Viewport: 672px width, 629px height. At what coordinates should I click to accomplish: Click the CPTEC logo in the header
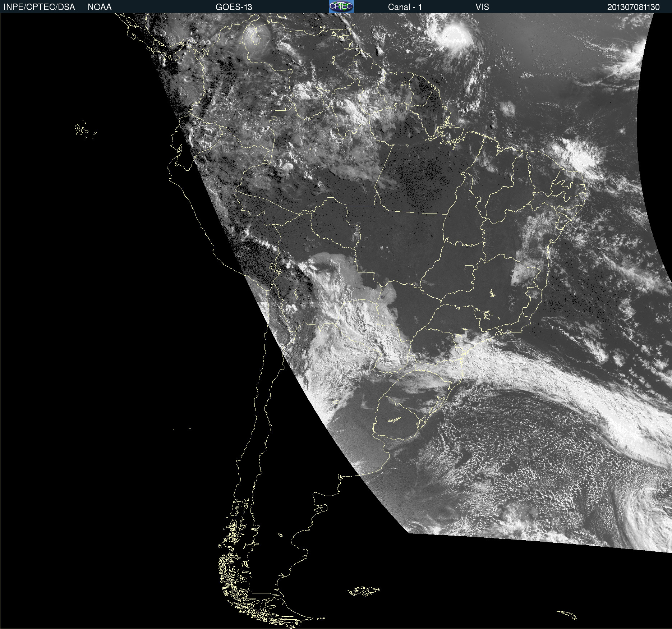tap(341, 6)
